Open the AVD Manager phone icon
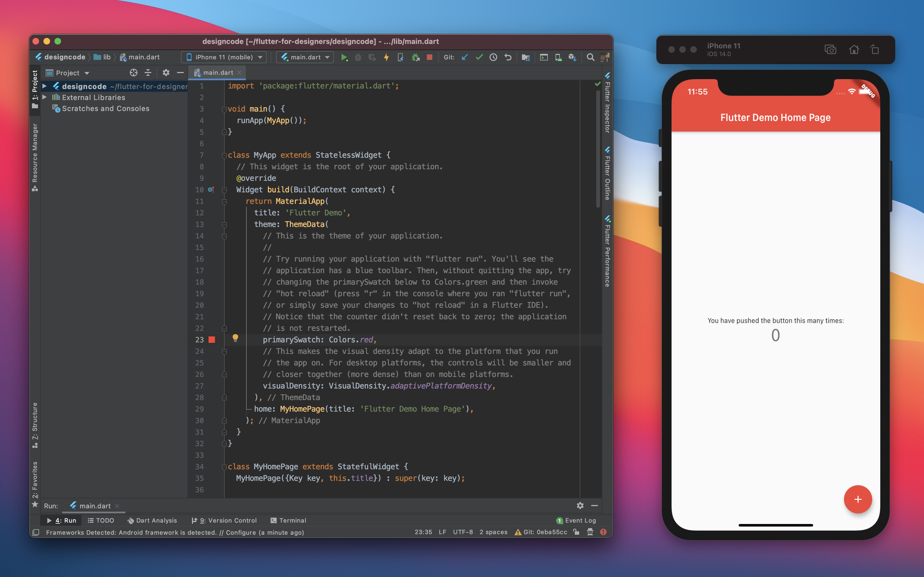 (558, 57)
